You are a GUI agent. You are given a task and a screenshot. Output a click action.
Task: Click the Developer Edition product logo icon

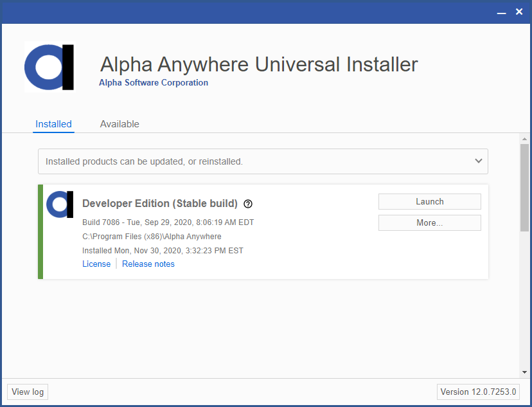pos(60,204)
